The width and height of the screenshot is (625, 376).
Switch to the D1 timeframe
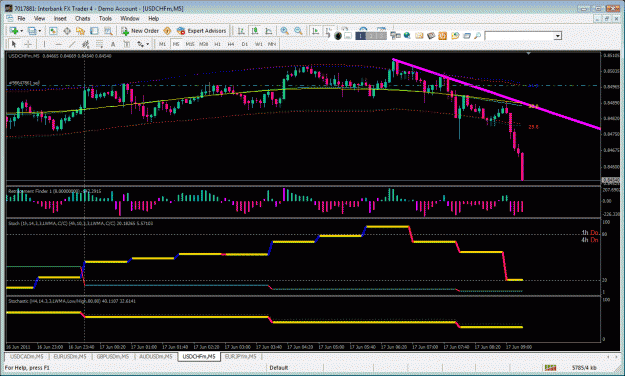[x=245, y=44]
